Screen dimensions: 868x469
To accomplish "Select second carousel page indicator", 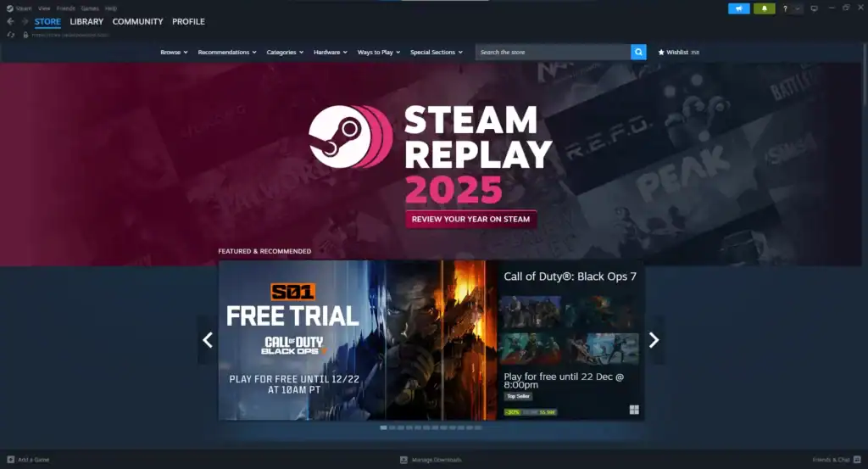I will (x=392, y=427).
